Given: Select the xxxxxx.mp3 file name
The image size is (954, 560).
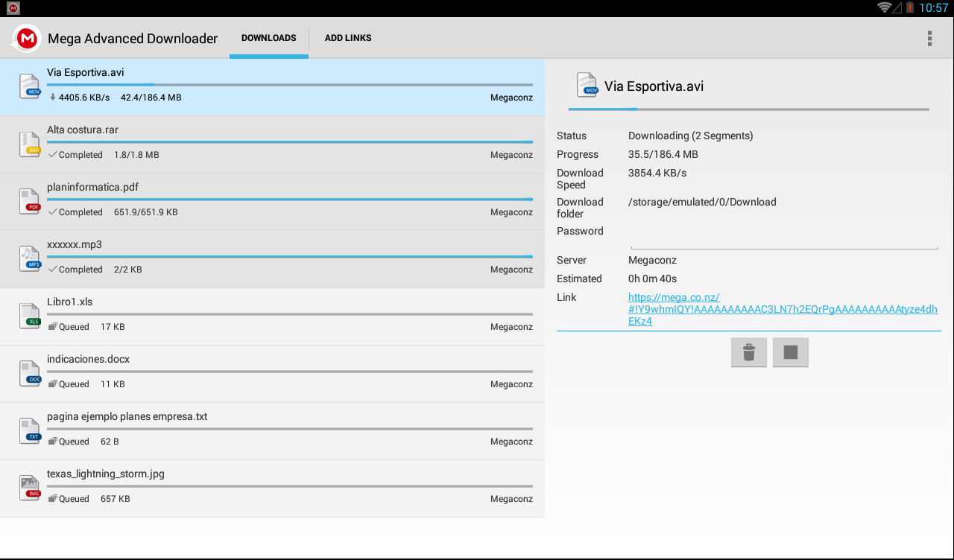Looking at the screenshot, I should 75,244.
